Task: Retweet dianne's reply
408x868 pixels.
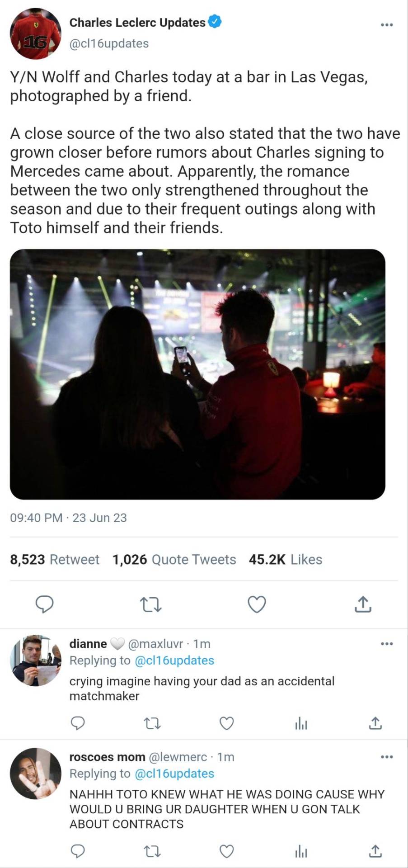Action: 152,723
